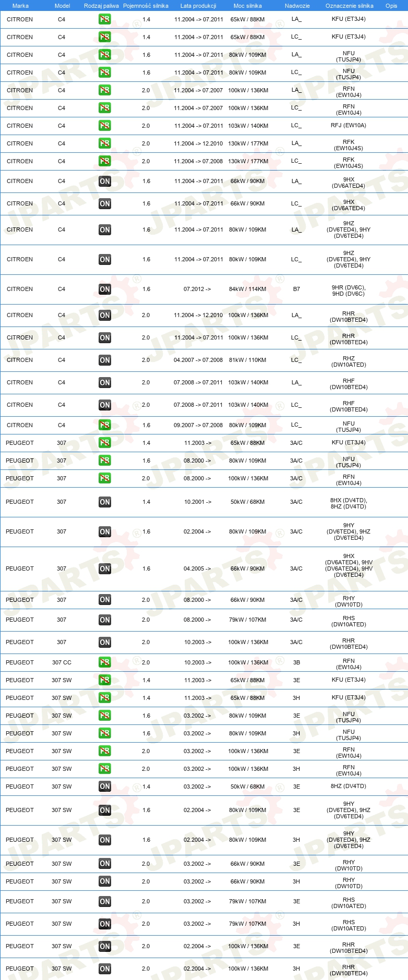
Task: Click PB icon in Peugeot 307 1.6 3A/C row
Action: point(105,461)
